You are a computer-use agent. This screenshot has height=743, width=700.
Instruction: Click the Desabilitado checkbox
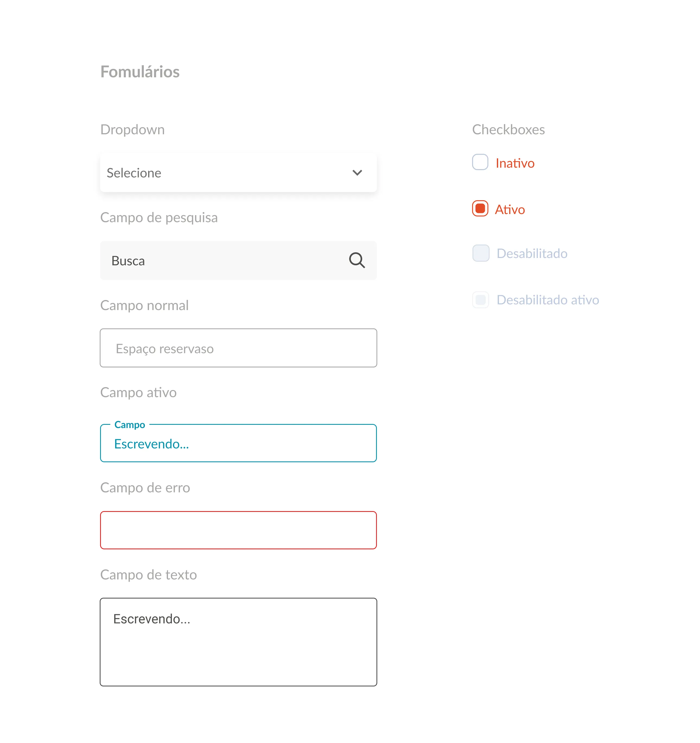point(481,253)
